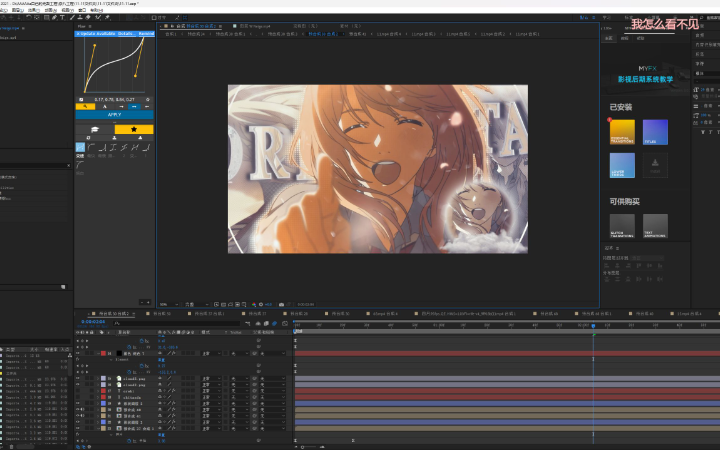Toggle visibility eye of layer 23
The width and height of the screenshot is (720, 450).
pos(78,428)
